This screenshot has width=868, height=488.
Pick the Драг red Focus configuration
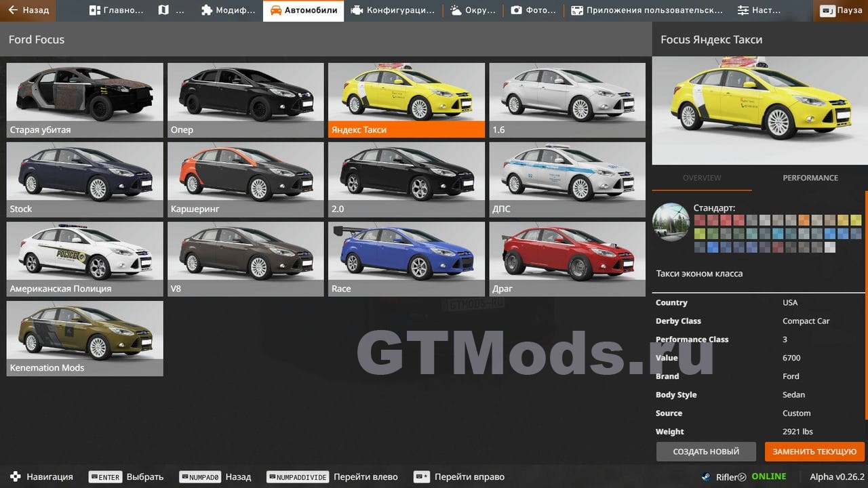point(568,259)
